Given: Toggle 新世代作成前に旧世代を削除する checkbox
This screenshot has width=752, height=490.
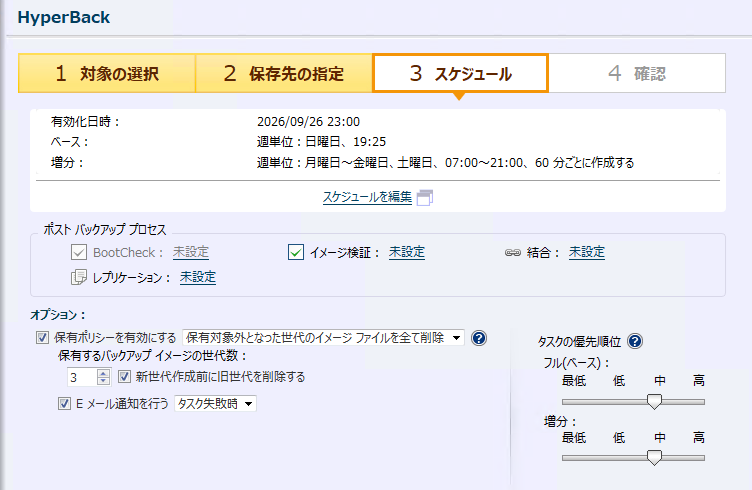Looking at the screenshot, I should [x=124, y=377].
